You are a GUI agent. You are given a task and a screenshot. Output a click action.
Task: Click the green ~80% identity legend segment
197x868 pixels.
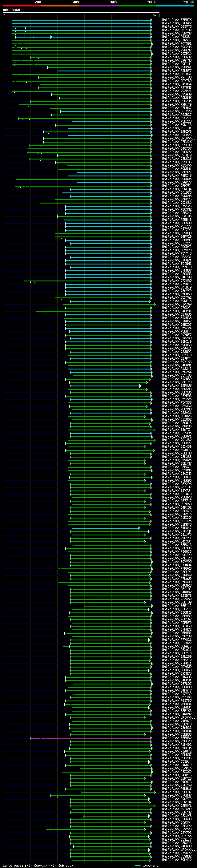coord(137,6)
